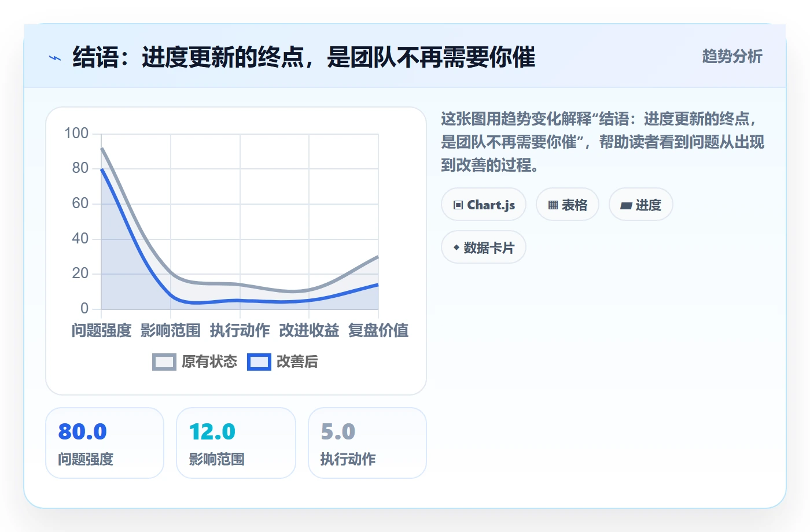Click the 原有状态 legend label
This screenshot has width=810, height=532.
[x=209, y=362]
